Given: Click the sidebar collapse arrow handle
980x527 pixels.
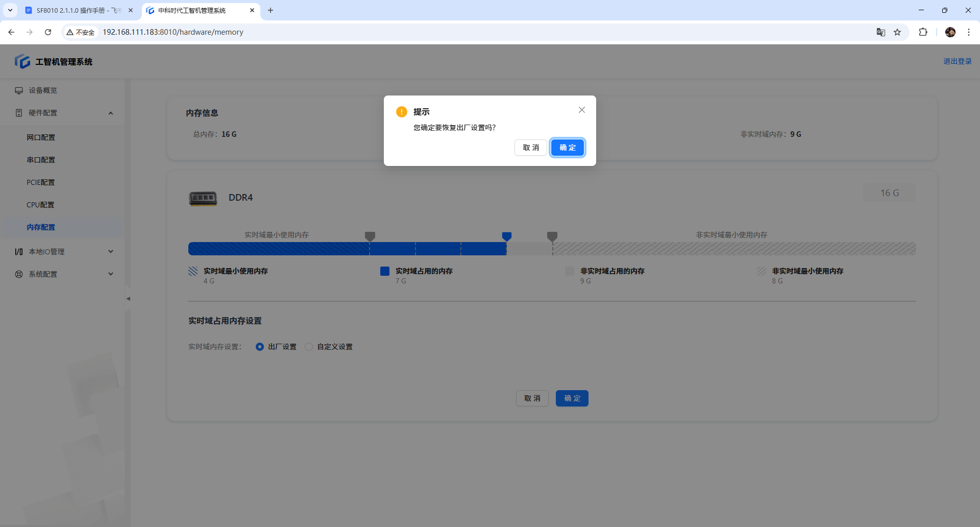Looking at the screenshot, I should 128,299.
